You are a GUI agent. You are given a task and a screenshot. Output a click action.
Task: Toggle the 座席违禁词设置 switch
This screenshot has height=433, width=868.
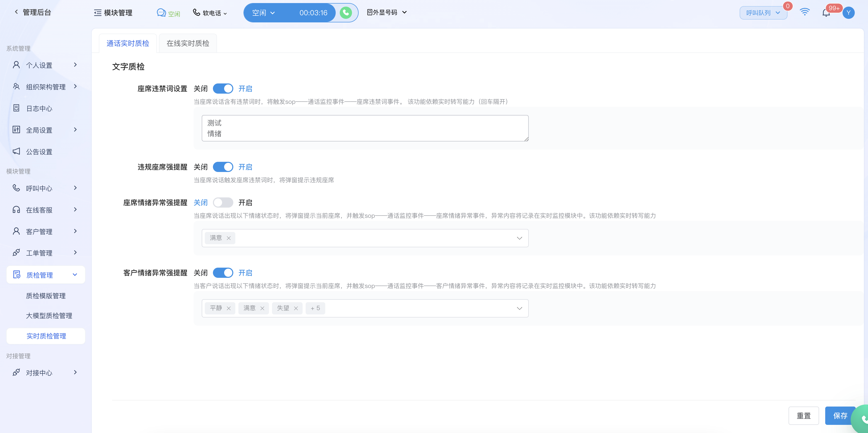coord(223,89)
